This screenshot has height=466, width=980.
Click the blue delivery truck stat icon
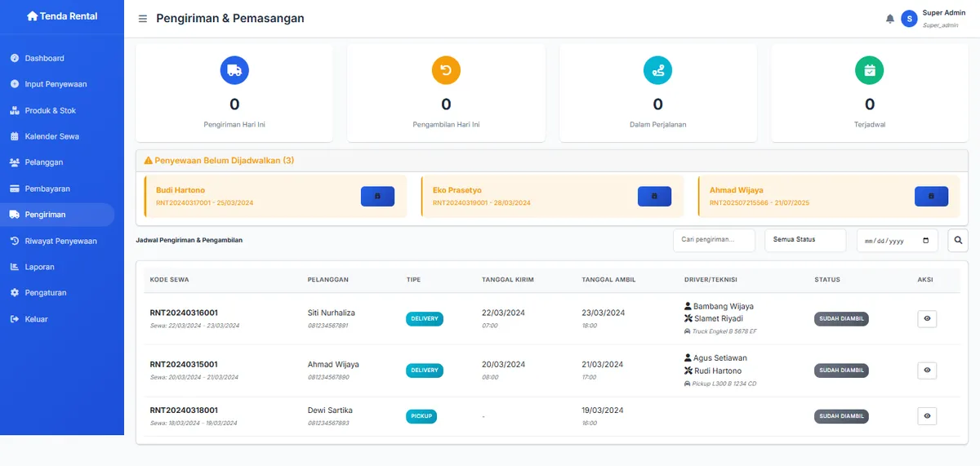point(234,70)
